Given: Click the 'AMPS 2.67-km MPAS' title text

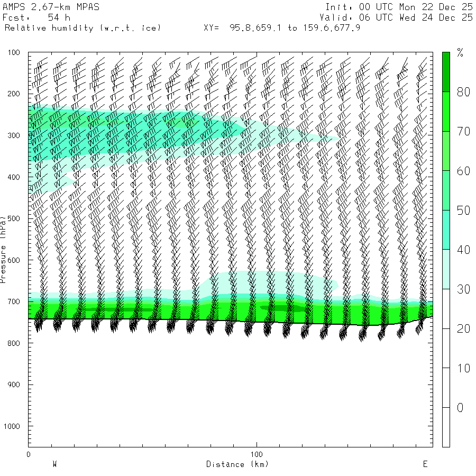Looking at the screenshot, I should (x=51, y=7).
